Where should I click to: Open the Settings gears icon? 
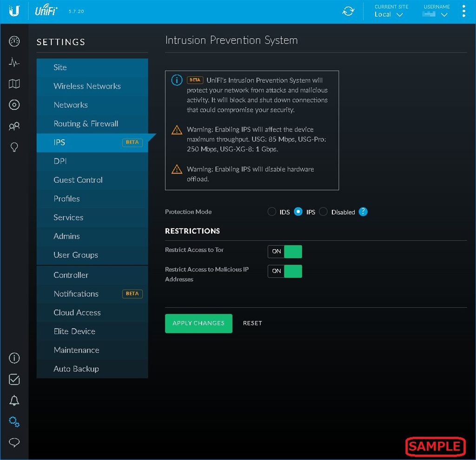[x=14, y=421]
